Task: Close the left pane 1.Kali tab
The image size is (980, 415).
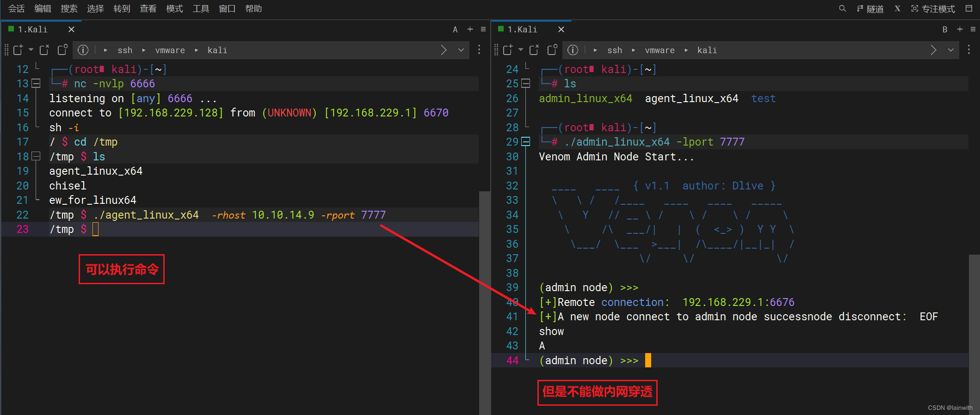Action: pyautogui.click(x=71, y=29)
